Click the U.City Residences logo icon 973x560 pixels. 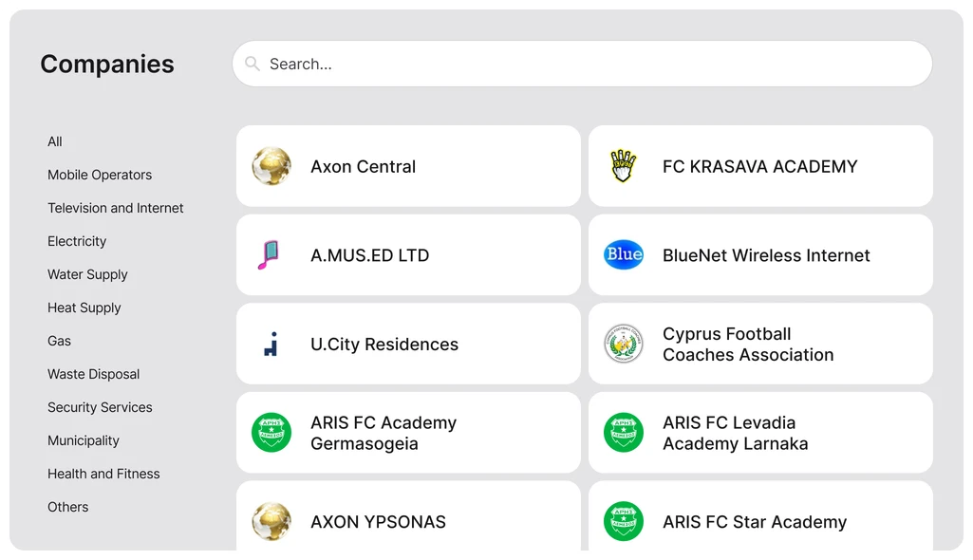coord(271,345)
